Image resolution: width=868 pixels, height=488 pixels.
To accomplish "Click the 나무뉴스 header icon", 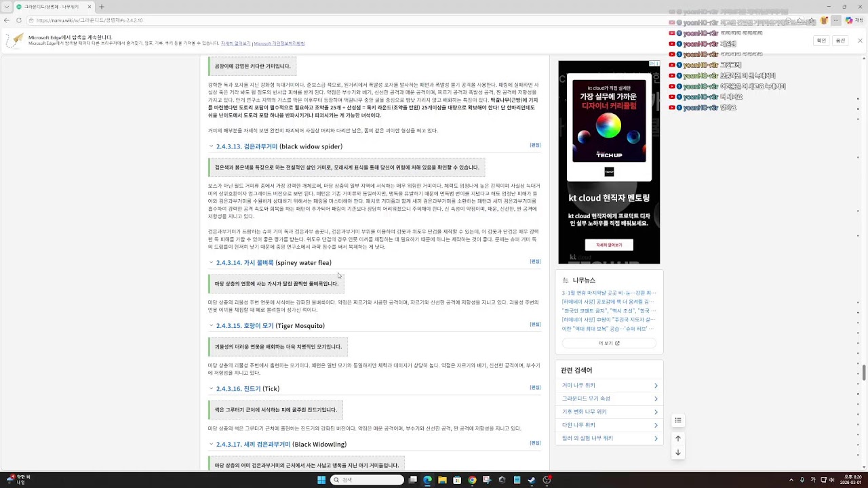I will pos(565,280).
